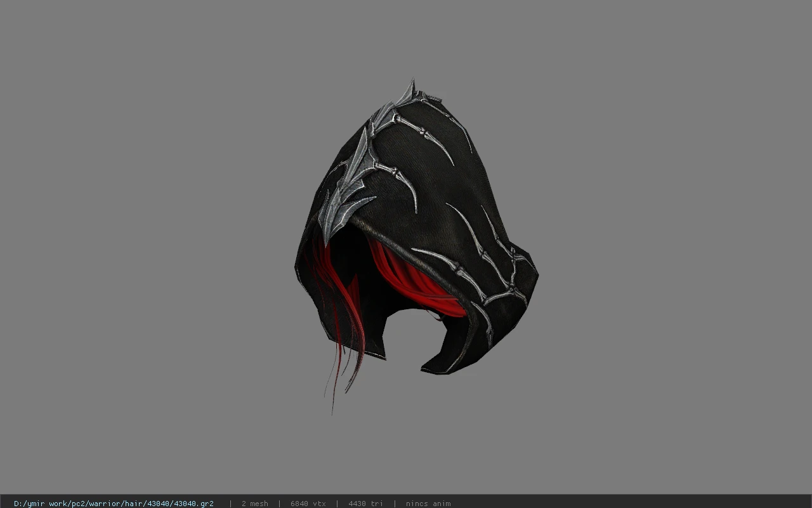
Task: Click the '2 mesh' status entry
Action: [x=254, y=504]
